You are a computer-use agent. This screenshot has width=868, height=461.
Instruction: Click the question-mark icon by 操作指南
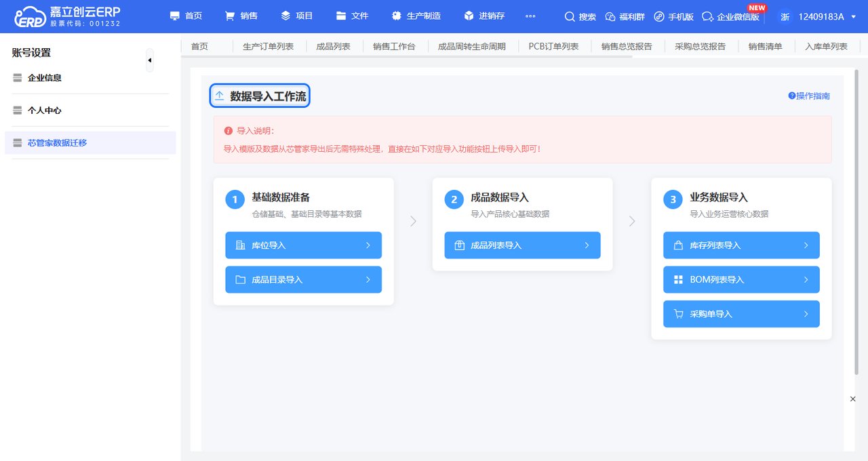pyautogui.click(x=791, y=96)
